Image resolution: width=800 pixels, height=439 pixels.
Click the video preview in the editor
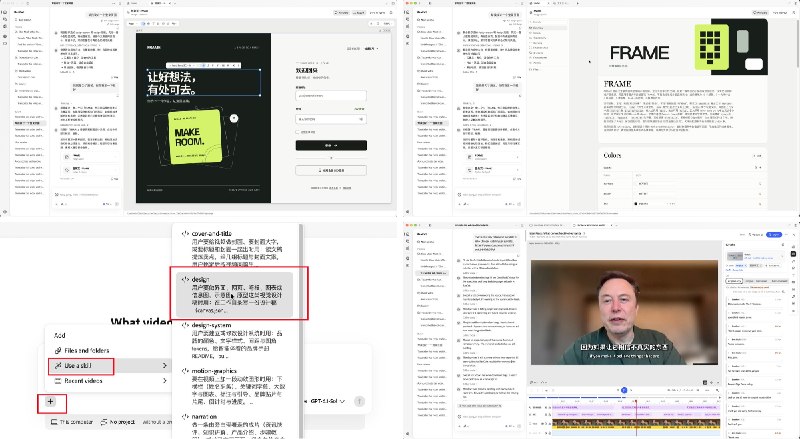tap(624, 312)
